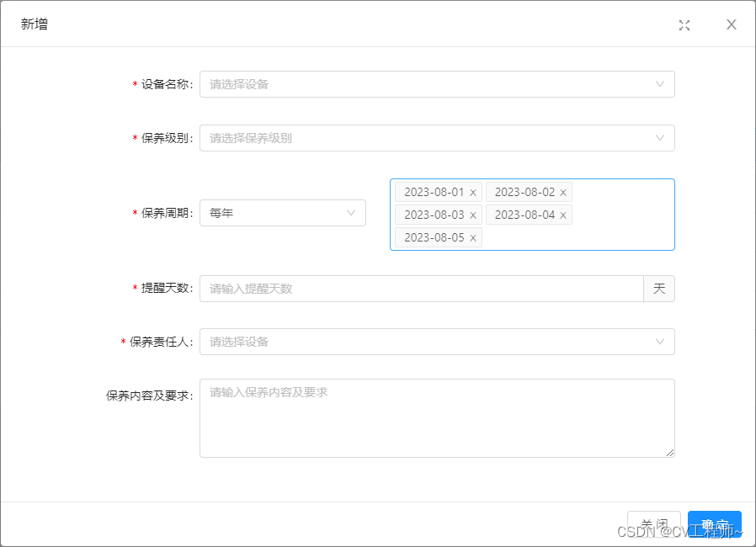Viewport: 756px width, 547px height.
Task: Close the 新增 dialog with the X icon
Action: point(731,24)
